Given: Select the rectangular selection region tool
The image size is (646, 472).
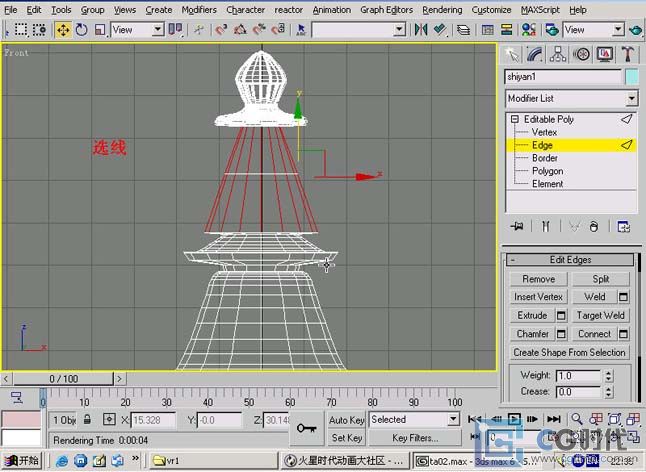Looking at the screenshot, I should [x=21, y=30].
